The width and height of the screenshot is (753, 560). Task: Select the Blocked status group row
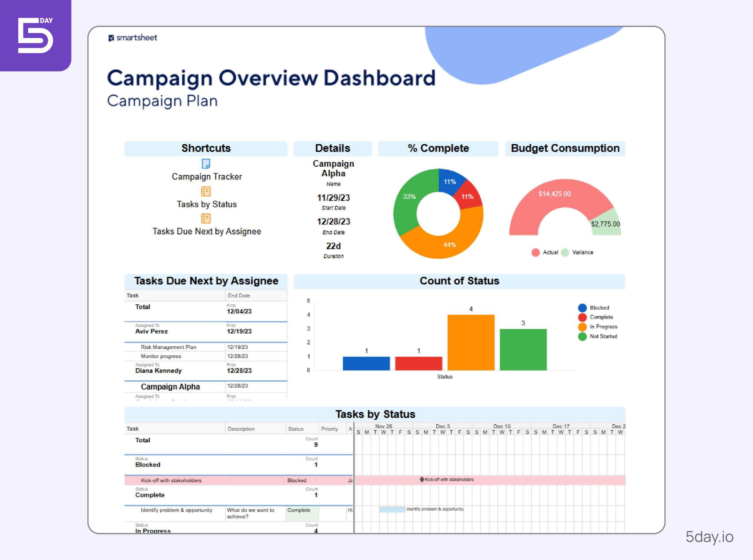[x=239, y=465]
